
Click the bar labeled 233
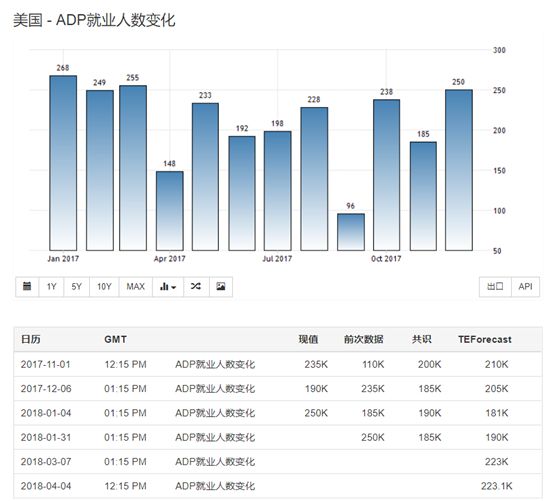[205, 177]
